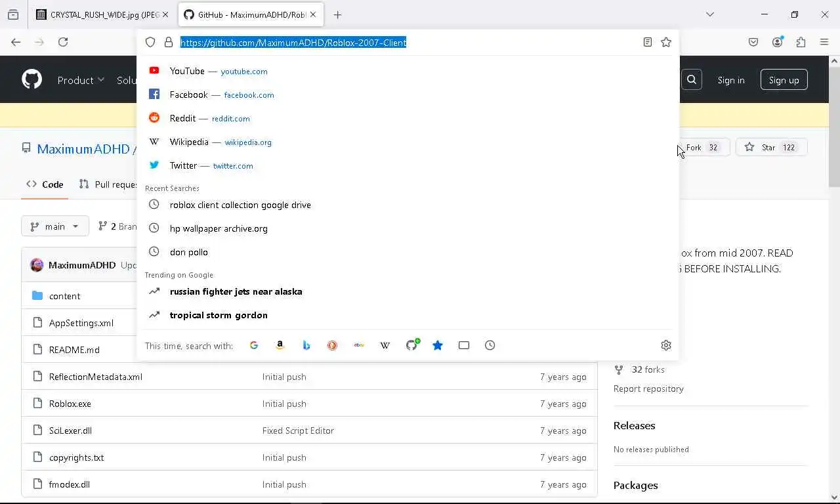Click the GitHub search magnifier icon
This screenshot has height=504, width=840.
692,79
